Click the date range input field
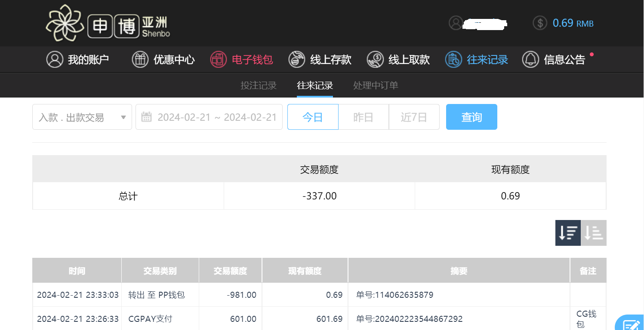The width and height of the screenshot is (644, 330). [209, 117]
